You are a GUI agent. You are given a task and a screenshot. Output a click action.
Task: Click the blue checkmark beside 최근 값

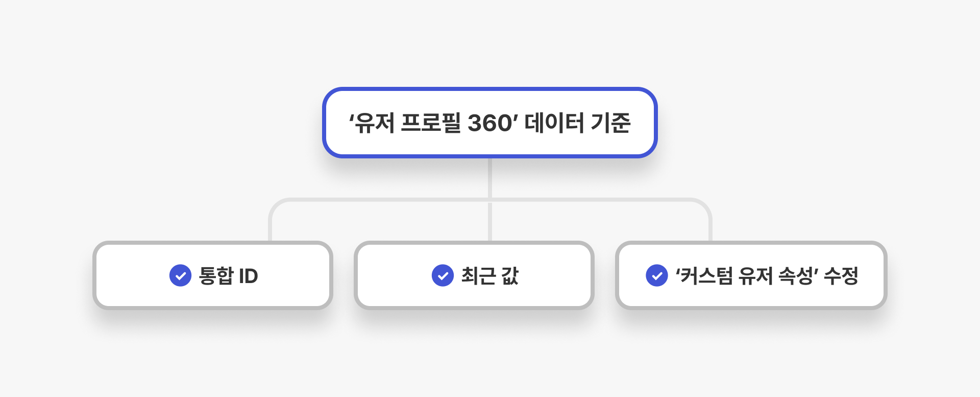(443, 276)
